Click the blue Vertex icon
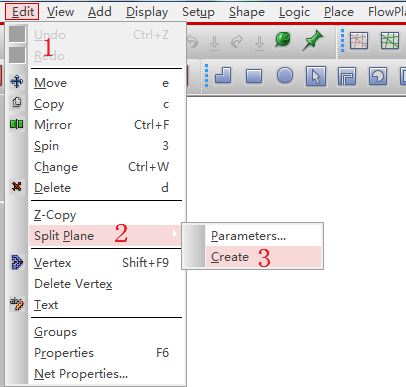Viewport: 406px width, 387px height. pyautogui.click(x=17, y=262)
